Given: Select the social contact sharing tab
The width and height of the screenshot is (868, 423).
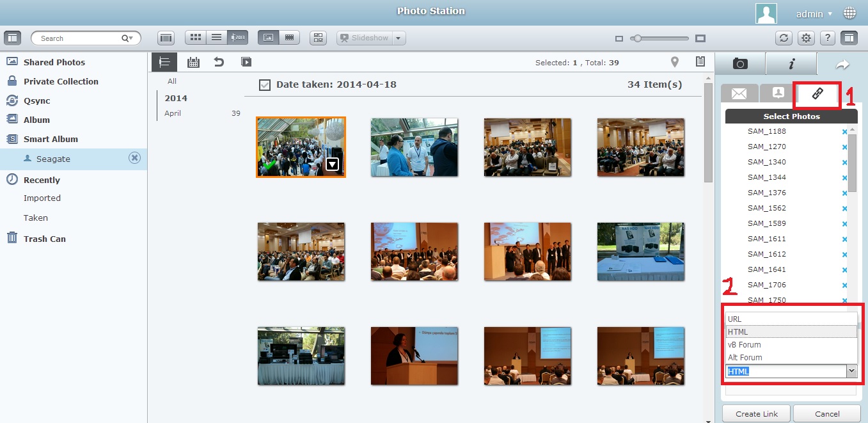Looking at the screenshot, I should 778,93.
